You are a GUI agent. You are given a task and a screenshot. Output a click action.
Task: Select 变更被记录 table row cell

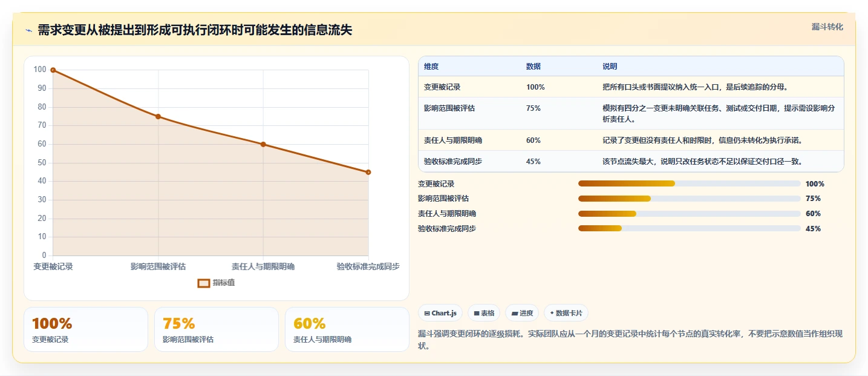[x=442, y=87]
